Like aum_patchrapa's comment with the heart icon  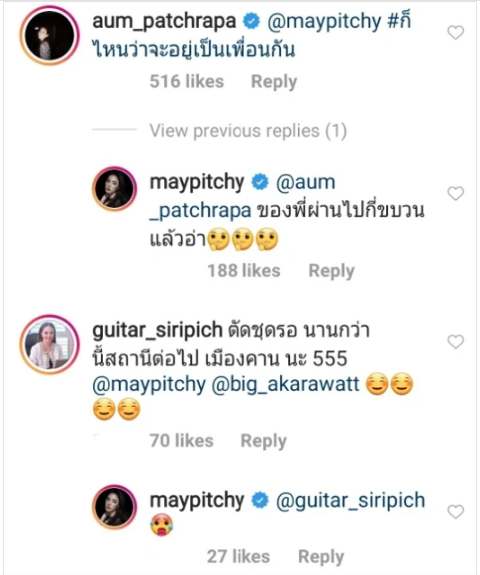click(456, 33)
